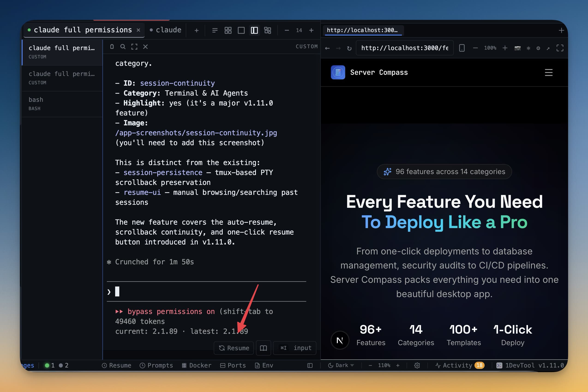Screen dimensions: 588x392
Task: Increase font size with the plus stepper
Action: (x=311, y=30)
